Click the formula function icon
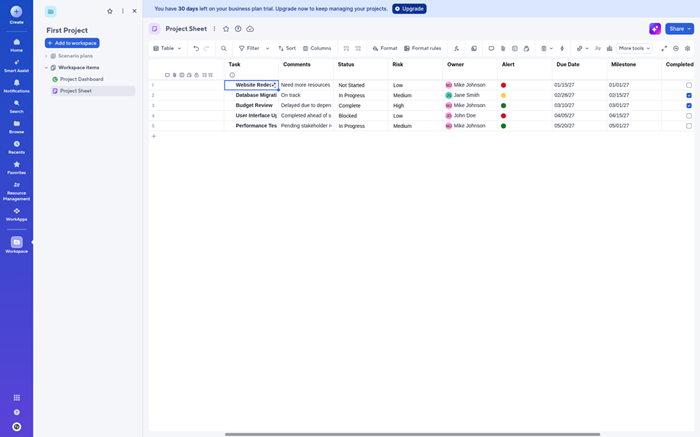700x437 pixels. coord(456,48)
